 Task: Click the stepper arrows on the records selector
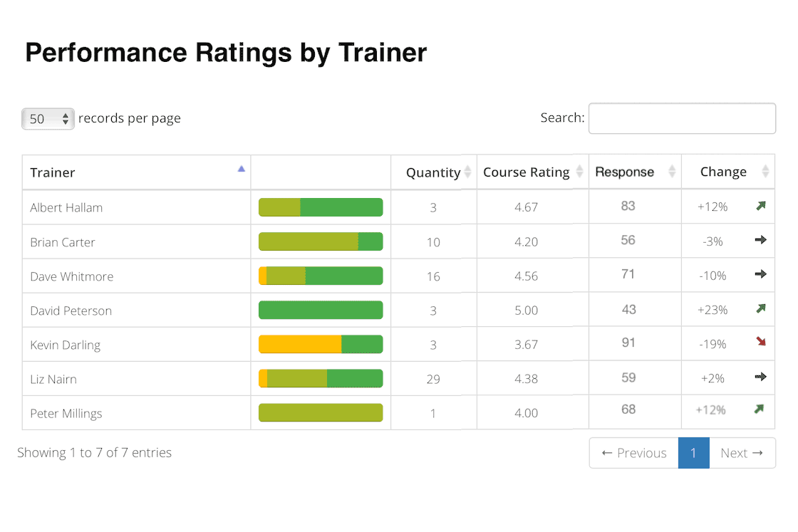[x=66, y=119]
